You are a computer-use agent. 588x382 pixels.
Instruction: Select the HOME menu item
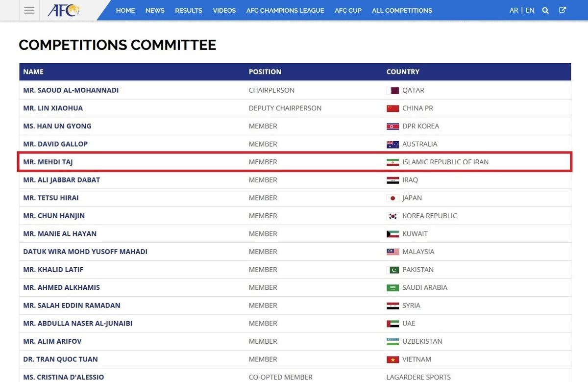coord(125,10)
